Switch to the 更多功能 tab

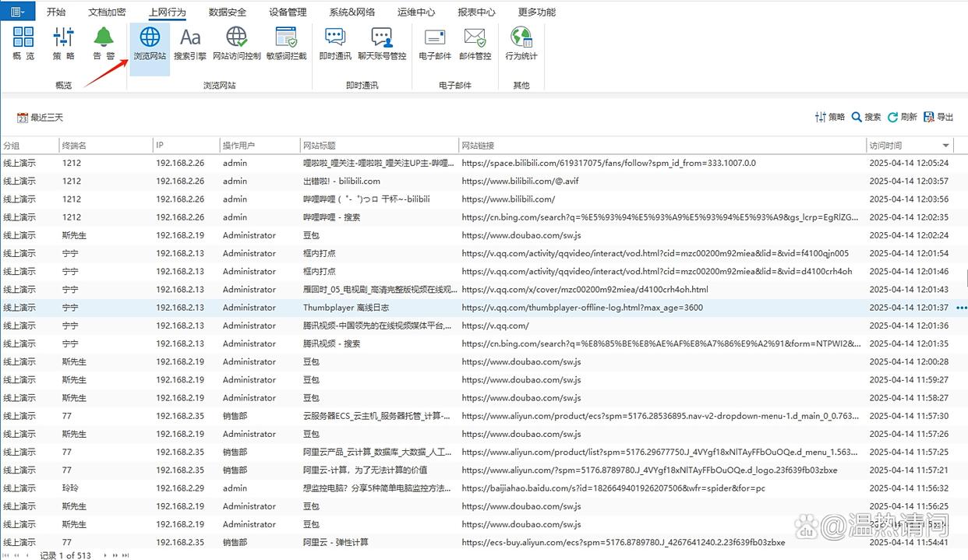click(537, 12)
